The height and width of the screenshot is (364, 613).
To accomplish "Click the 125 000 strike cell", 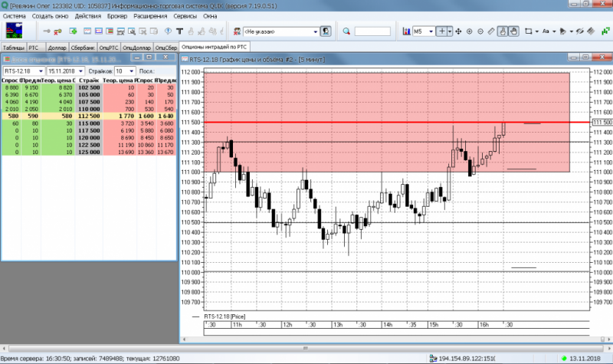I will point(89,152).
